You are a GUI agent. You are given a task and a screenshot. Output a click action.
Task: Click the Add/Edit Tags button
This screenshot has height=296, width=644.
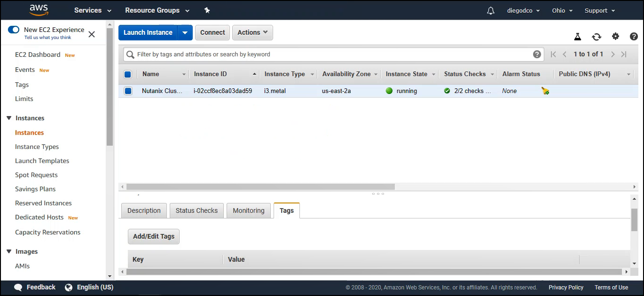coord(154,236)
